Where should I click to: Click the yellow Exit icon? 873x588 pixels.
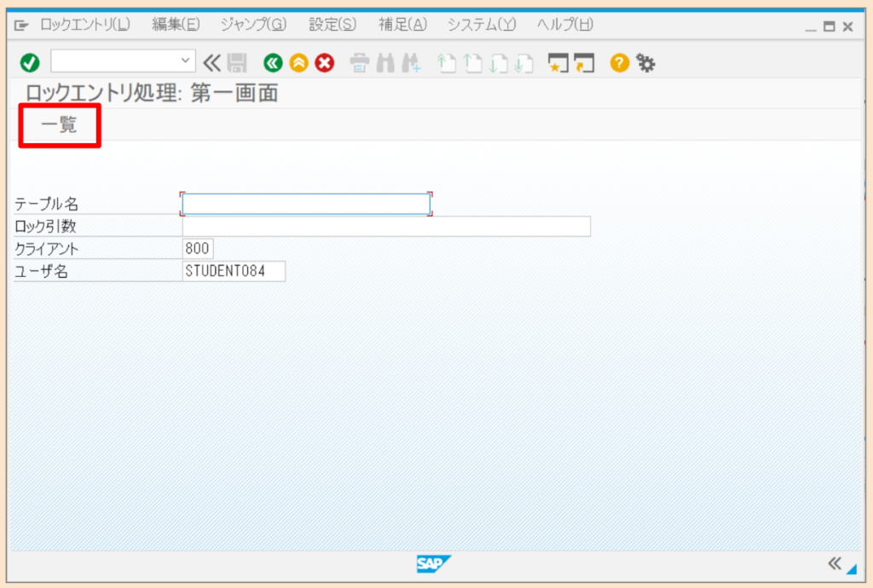[x=298, y=62]
